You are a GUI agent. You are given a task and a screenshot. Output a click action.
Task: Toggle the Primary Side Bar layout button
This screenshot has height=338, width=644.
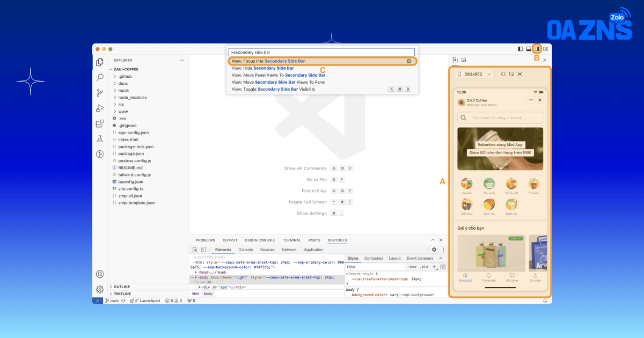(x=521, y=49)
